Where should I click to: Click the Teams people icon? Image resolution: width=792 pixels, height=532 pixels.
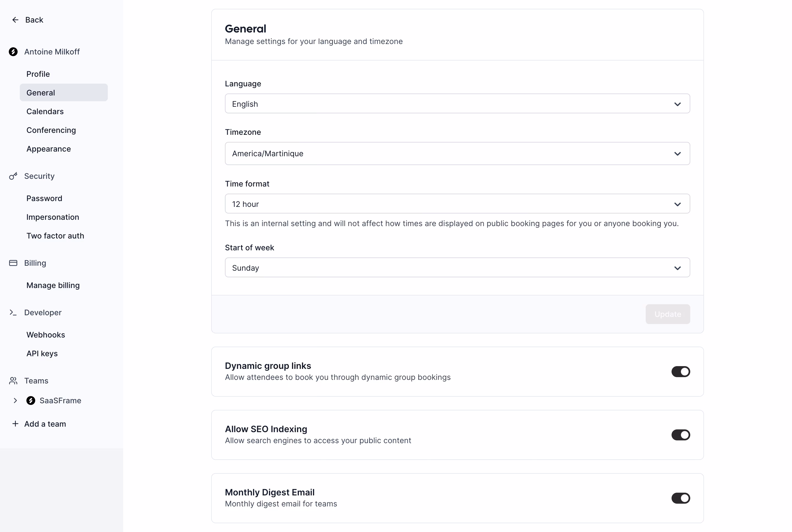13,381
